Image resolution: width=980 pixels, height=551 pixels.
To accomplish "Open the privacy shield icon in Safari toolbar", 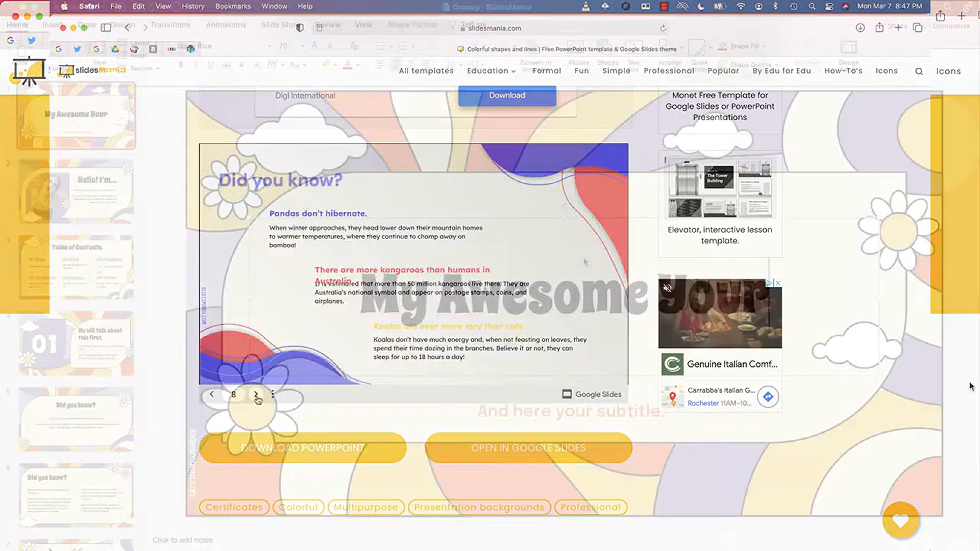I will click(x=300, y=28).
